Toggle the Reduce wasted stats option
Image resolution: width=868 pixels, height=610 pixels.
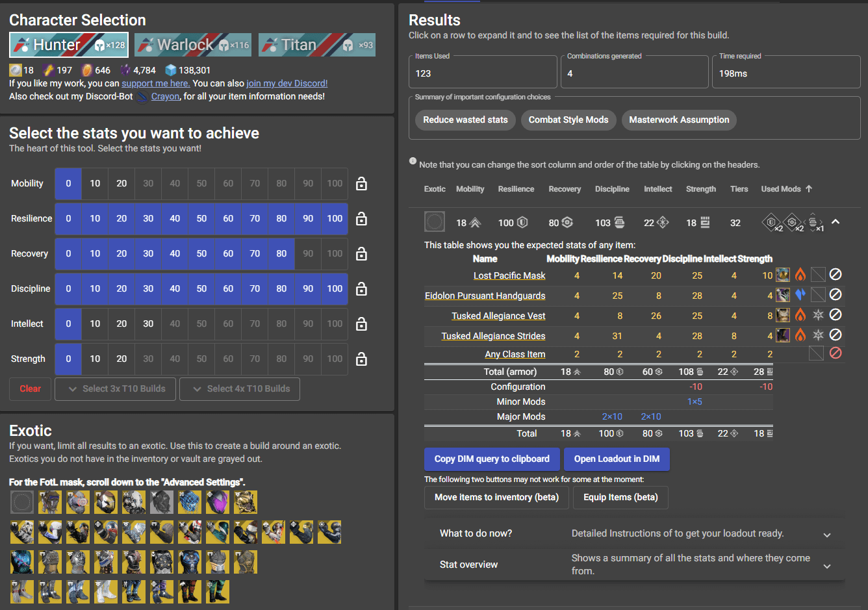pyautogui.click(x=465, y=120)
